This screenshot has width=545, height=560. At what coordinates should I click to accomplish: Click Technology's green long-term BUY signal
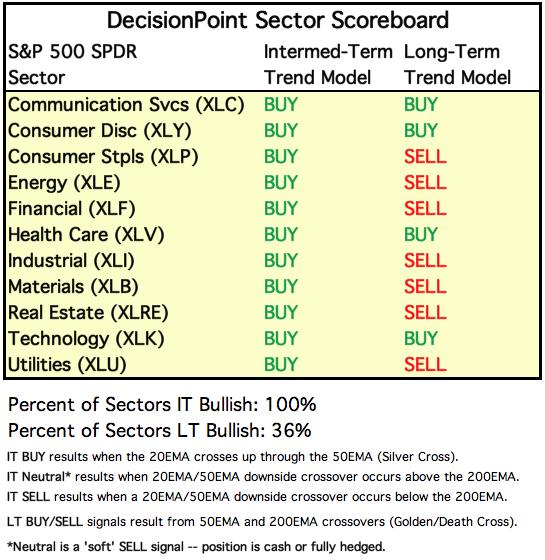(x=421, y=339)
